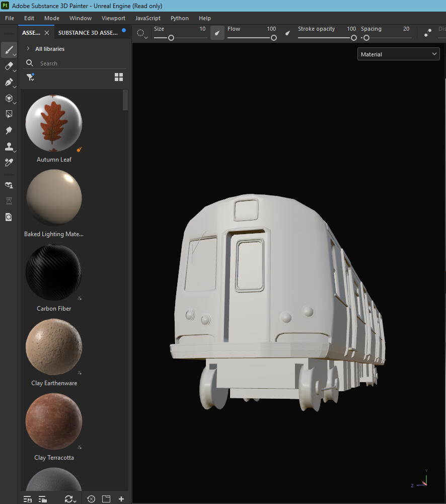The image size is (446, 504).
Task: Select the Clone stamp tool
Action: 9,147
